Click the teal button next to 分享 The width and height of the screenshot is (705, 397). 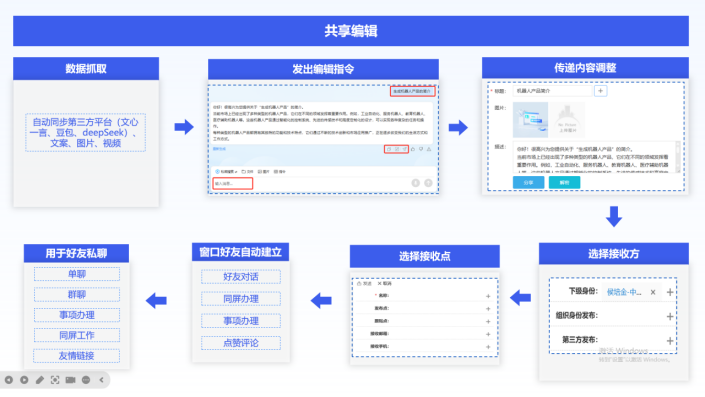point(564,183)
